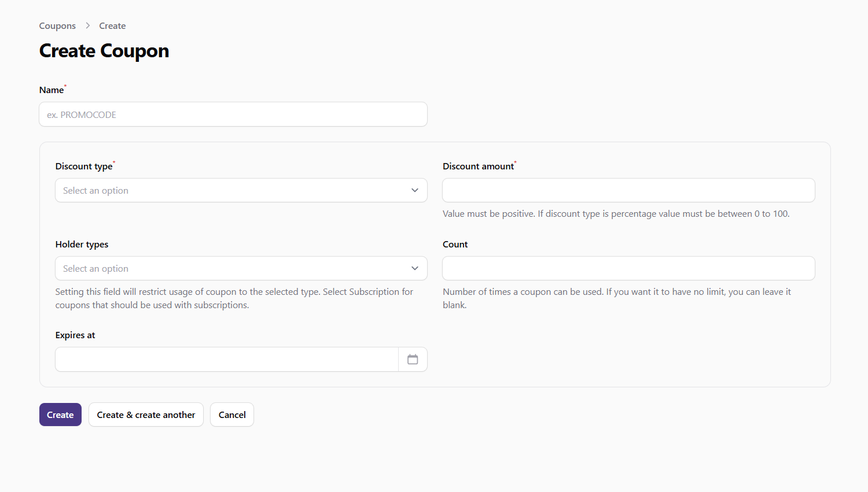The image size is (868, 492).
Task: Select the Create breadcrumb item
Action: [112, 26]
